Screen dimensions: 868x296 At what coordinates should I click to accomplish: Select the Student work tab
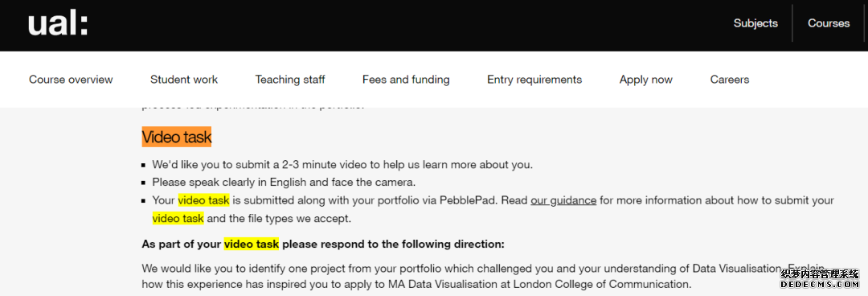pos(184,80)
